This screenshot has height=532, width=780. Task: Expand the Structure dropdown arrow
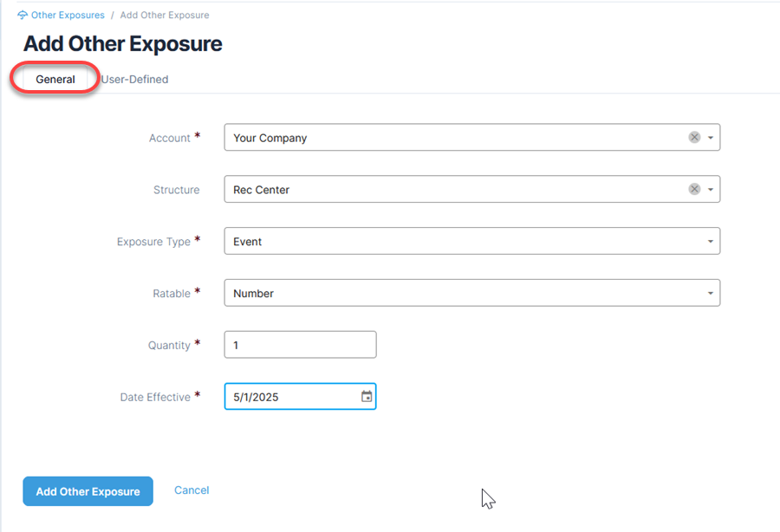point(711,190)
